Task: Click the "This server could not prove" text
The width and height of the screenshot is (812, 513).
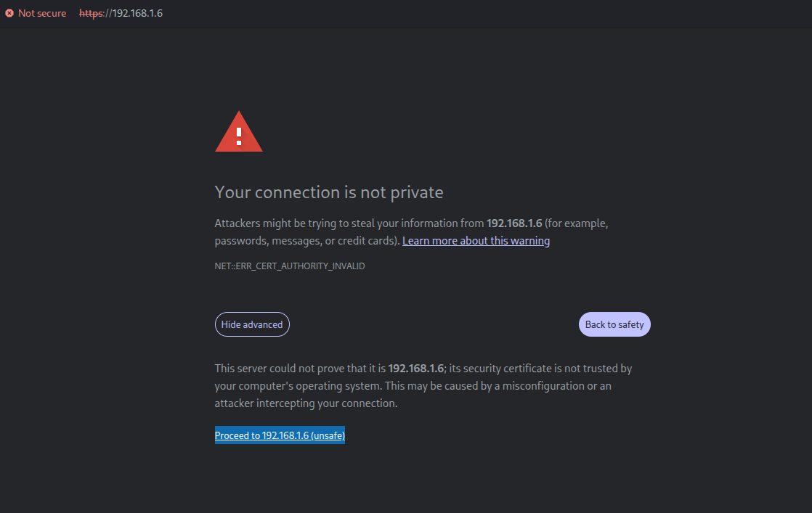Action: [x=291, y=368]
